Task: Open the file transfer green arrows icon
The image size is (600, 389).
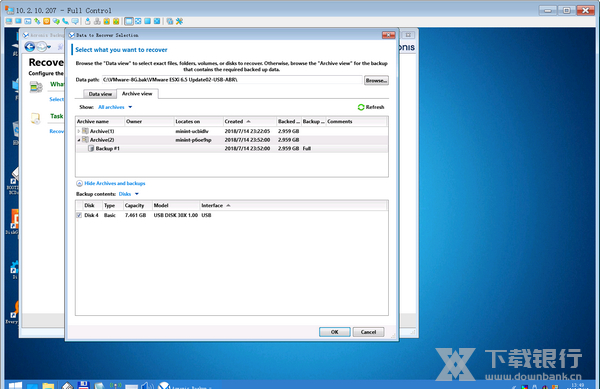Action: point(37,21)
